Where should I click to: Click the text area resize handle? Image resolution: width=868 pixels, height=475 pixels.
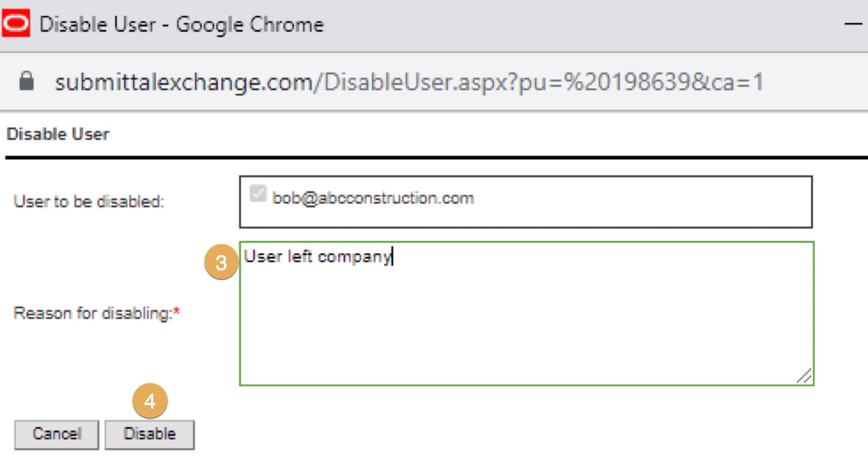805,377
